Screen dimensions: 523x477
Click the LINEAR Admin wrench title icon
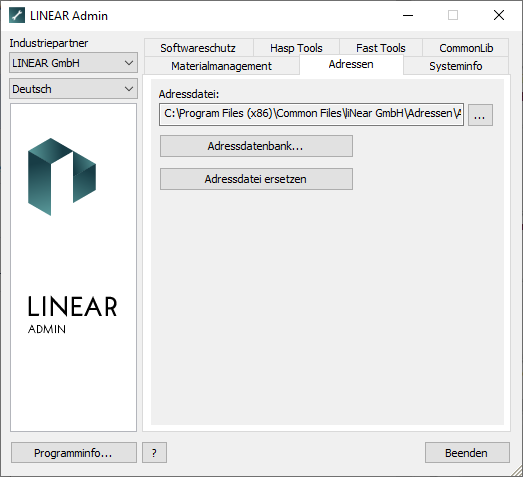17,15
